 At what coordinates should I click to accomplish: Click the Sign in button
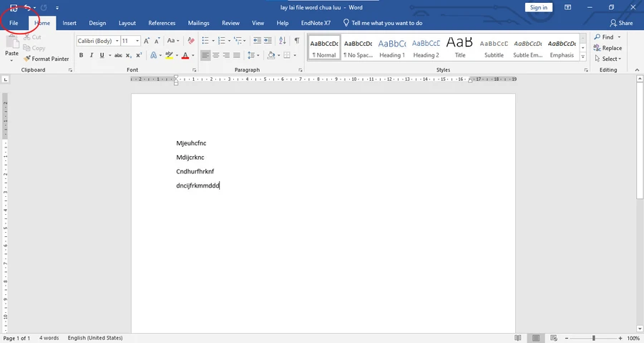pos(538,7)
